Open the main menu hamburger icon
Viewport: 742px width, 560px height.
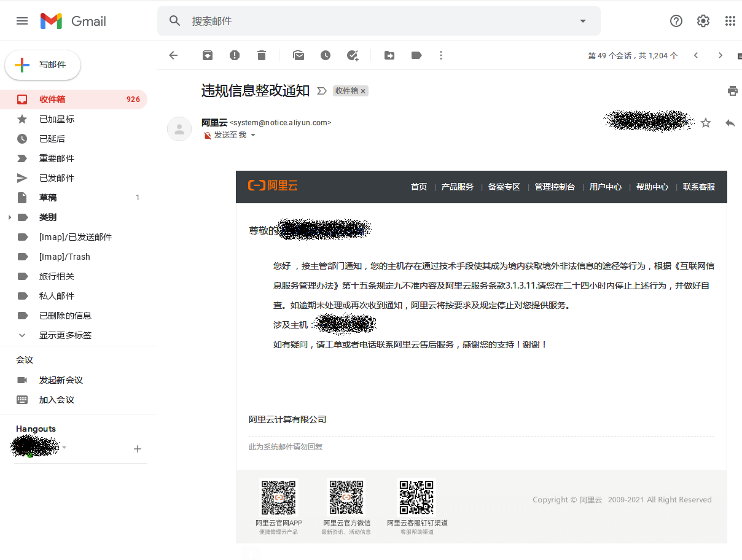pyautogui.click(x=22, y=21)
